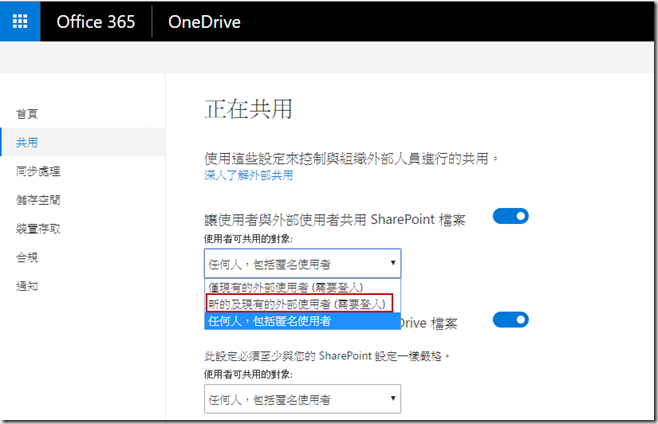
Task: Navigate to 裝置存取 section
Action: point(38,228)
